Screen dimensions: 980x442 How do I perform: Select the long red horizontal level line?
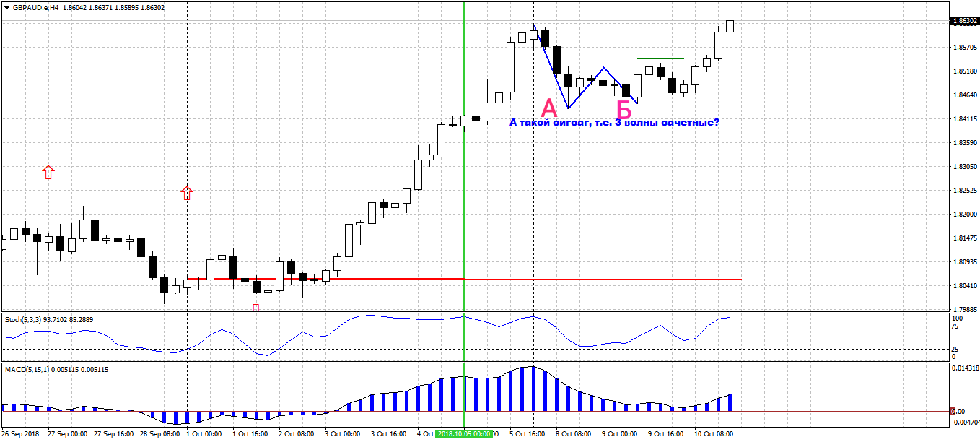[x=464, y=279]
